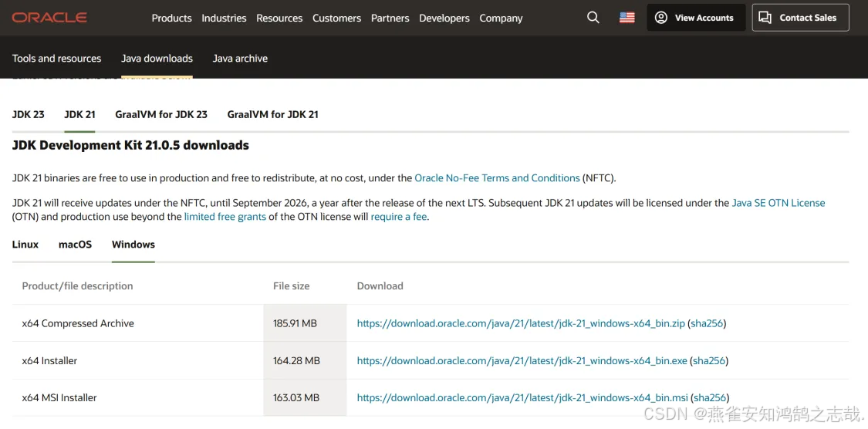Open sha256 link for the MSI installer
The height and width of the screenshot is (429, 868).
710,398
